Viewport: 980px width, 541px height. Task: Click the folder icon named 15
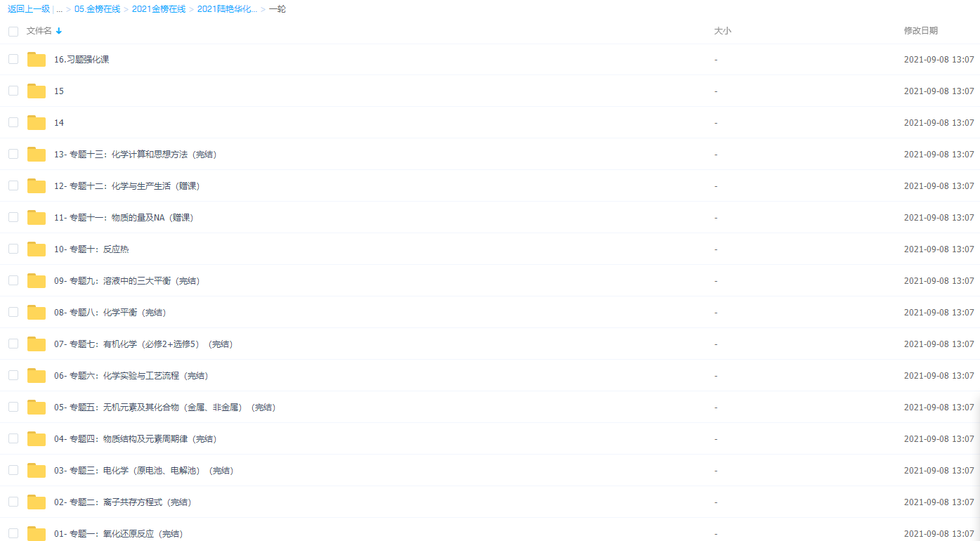(37, 91)
